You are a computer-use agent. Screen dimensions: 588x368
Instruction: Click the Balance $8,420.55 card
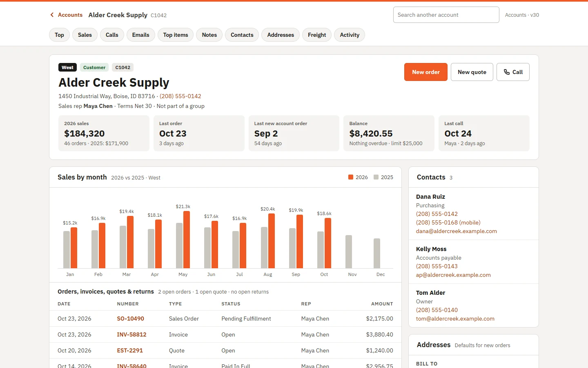[389, 133]
